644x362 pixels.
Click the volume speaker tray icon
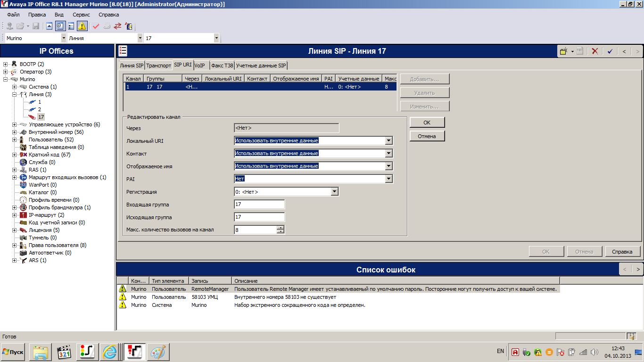click(594, 352)
